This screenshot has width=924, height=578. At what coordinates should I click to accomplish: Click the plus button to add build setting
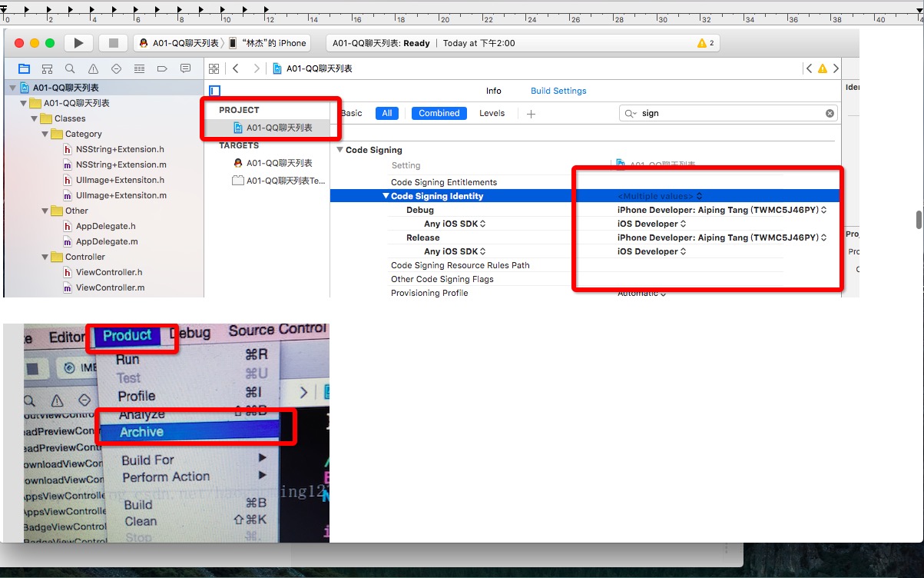531,113
